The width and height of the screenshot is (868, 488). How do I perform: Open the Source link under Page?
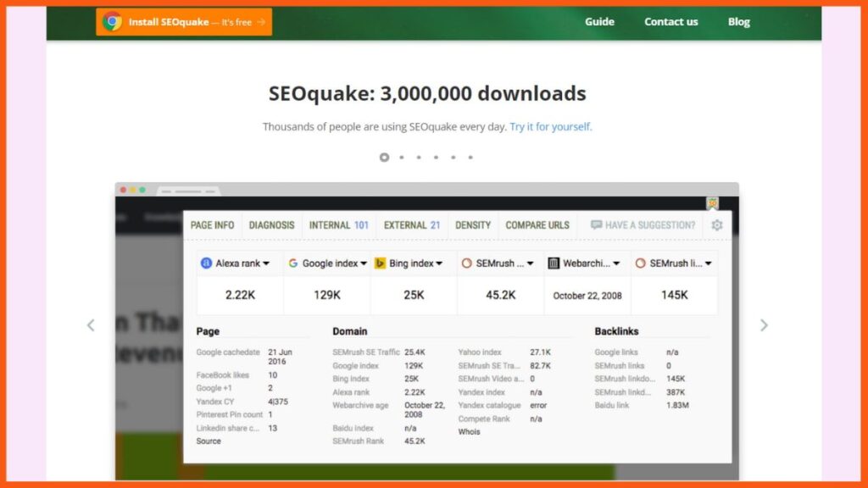[x=209, y=441]
